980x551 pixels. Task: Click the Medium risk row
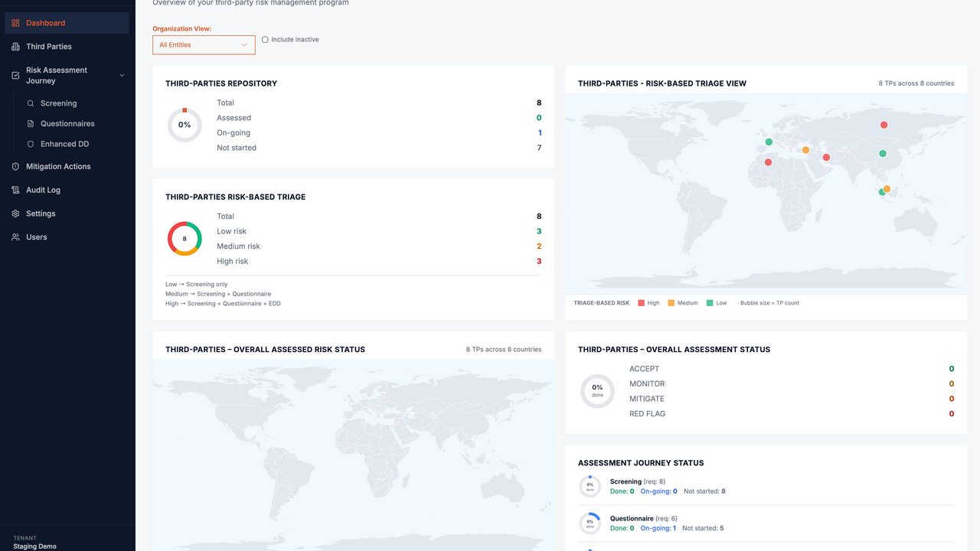379,246
